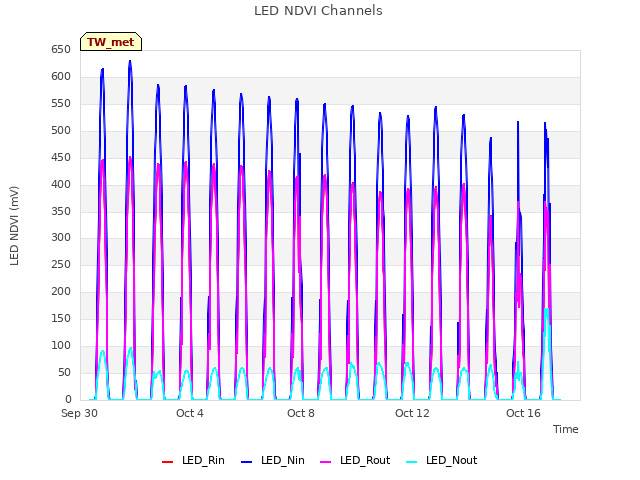This screenshot has width=640, height=480.
Task: Click the Oct 4 x-axis tick label
Action: click(x=190, y=413)
